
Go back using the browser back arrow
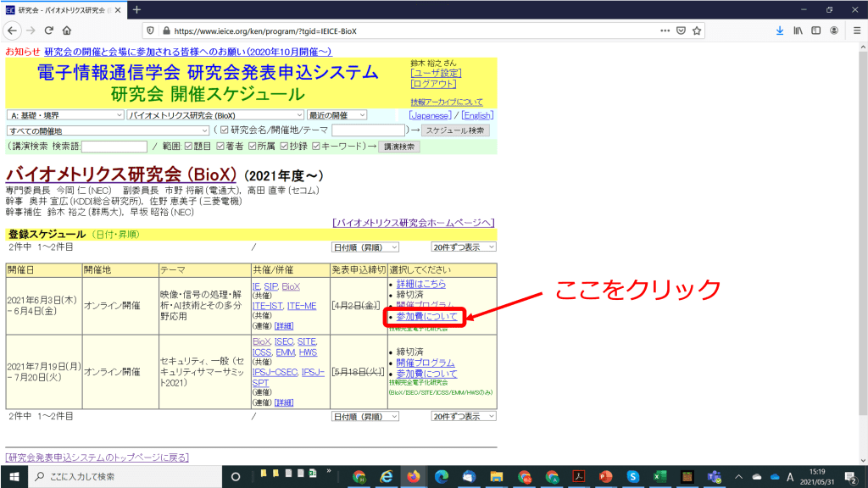pyautogui.click(x=11, y=30)
